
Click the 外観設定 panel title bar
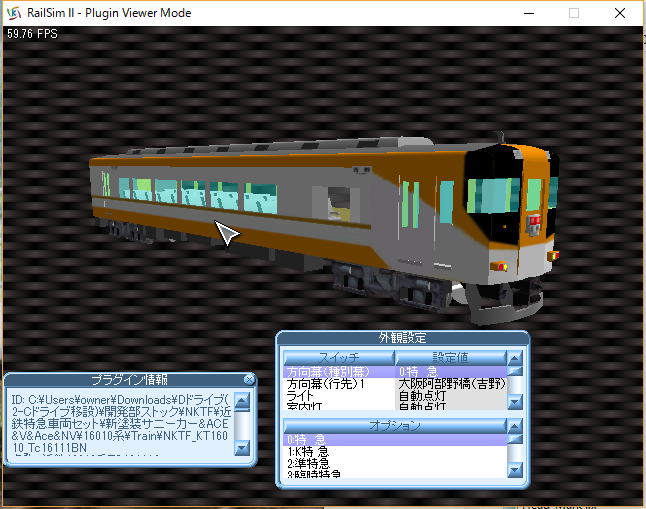click(x=403, y=338)
